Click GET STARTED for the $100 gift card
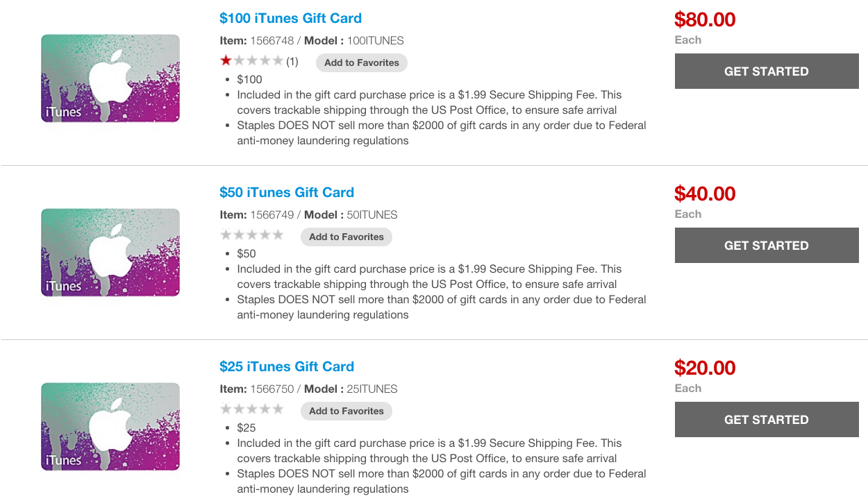Screen dimensions: 868x501 pos(766,70)
